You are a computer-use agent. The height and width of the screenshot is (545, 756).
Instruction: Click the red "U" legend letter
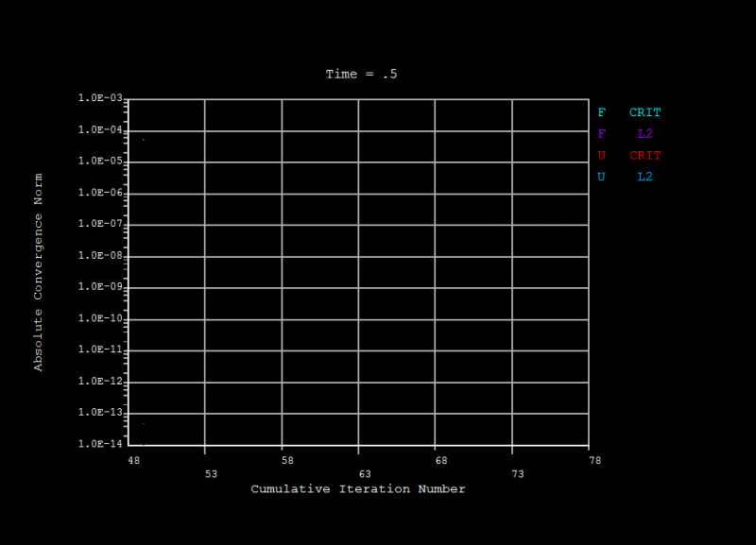tap(601, 155)
